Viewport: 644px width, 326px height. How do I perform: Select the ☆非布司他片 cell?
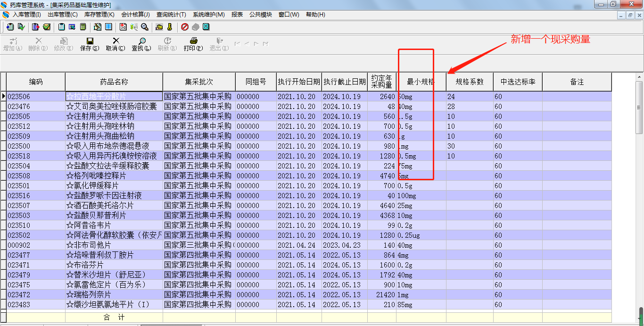[x=114, y=245]
